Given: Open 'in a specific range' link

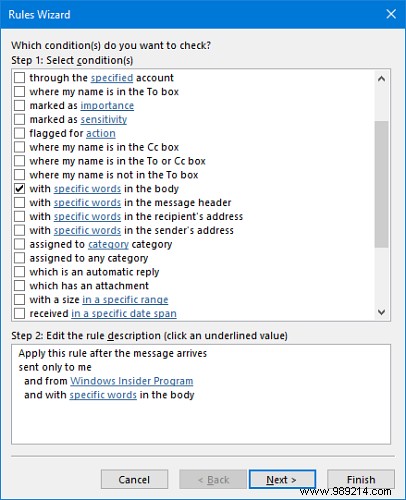Looking at the screenshot, I should 125,300.
